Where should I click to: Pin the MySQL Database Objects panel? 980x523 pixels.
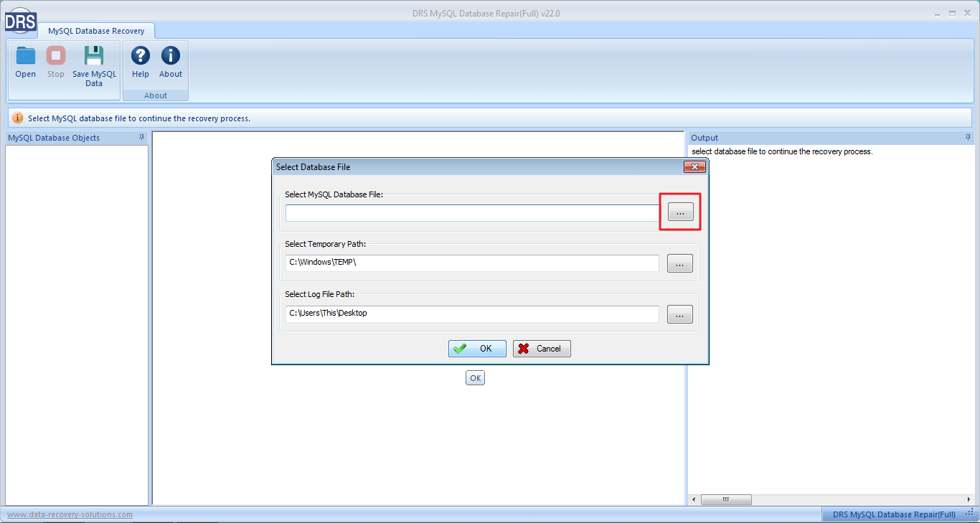coord(142,137)
